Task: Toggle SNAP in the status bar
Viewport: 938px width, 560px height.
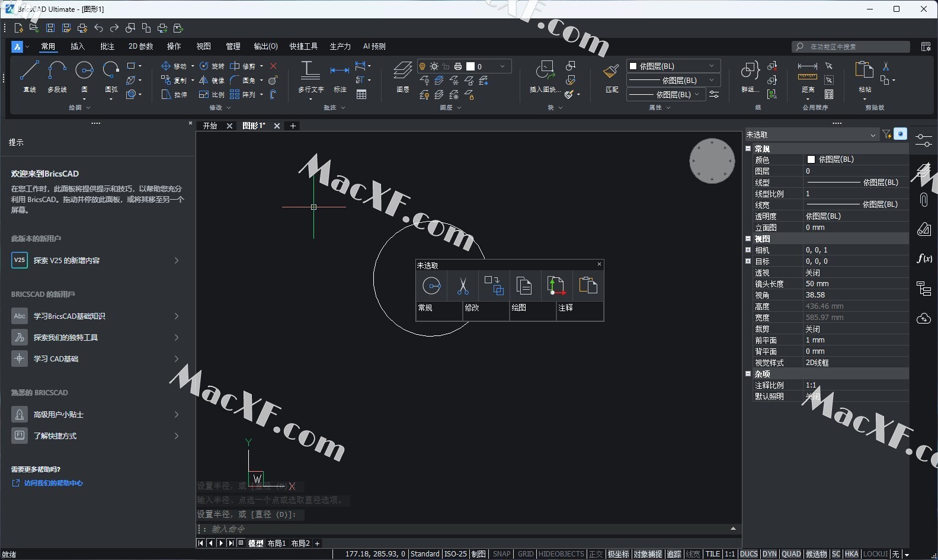Action: 501,554
